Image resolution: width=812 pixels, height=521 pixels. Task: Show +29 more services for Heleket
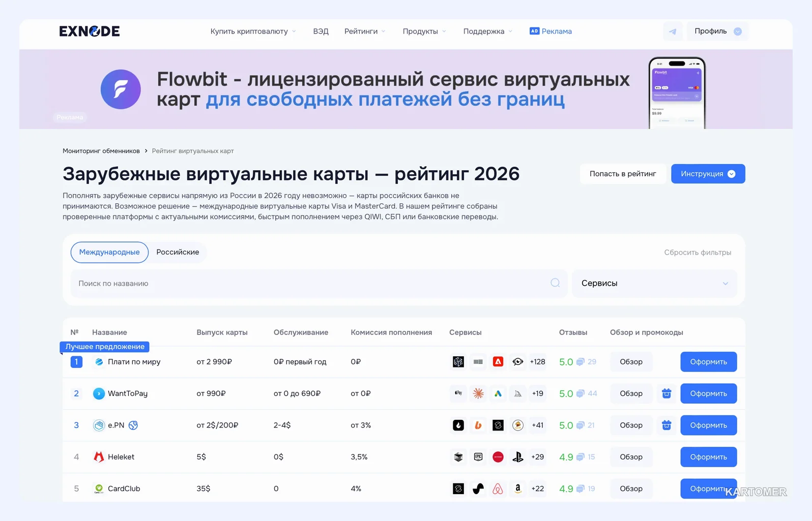537,457
